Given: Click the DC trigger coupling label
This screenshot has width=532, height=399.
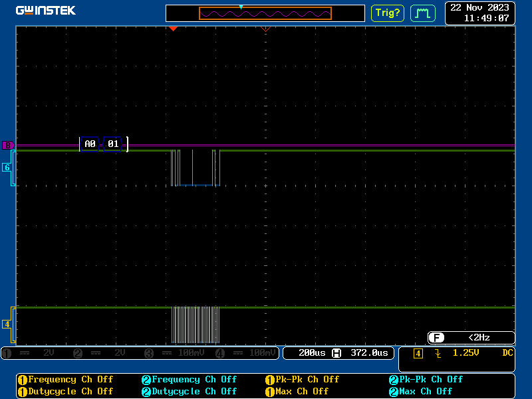Looking at the screenshot, I should [x=507, y=353].
